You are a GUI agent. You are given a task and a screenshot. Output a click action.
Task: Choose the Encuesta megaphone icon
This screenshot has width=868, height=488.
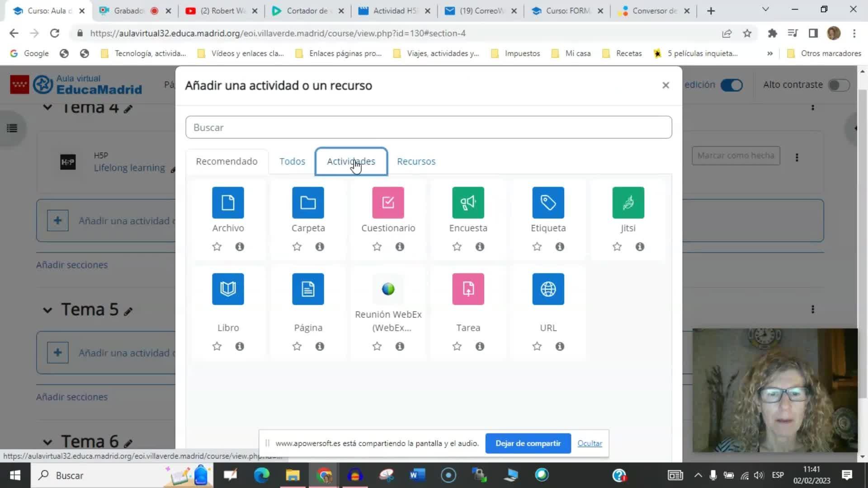click(x=468, y=203)
